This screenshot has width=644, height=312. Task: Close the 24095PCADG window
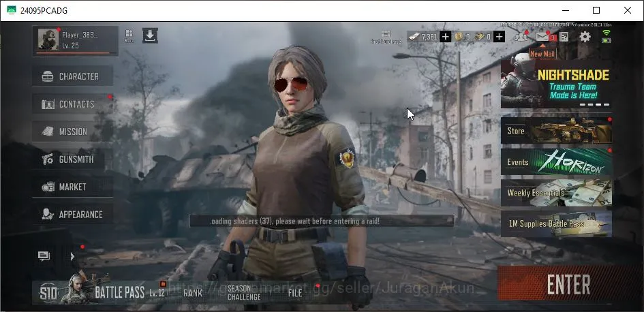tap(628, 10)
